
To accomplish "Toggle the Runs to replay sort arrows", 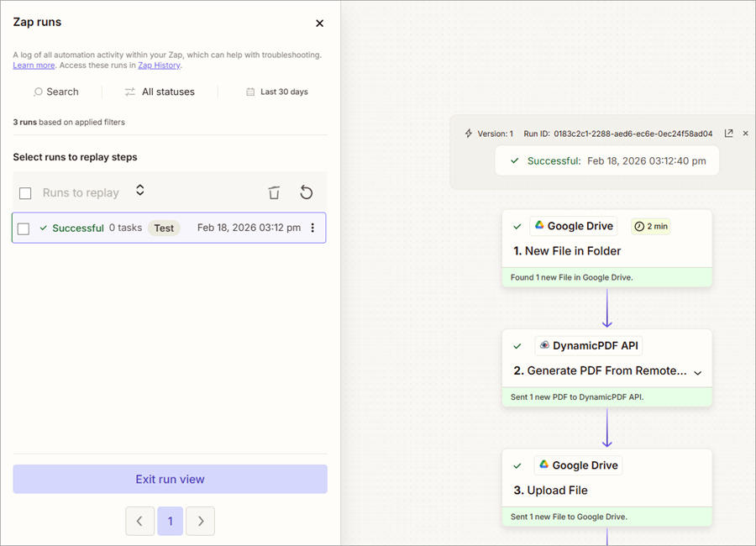I will (x=140, y=191).
